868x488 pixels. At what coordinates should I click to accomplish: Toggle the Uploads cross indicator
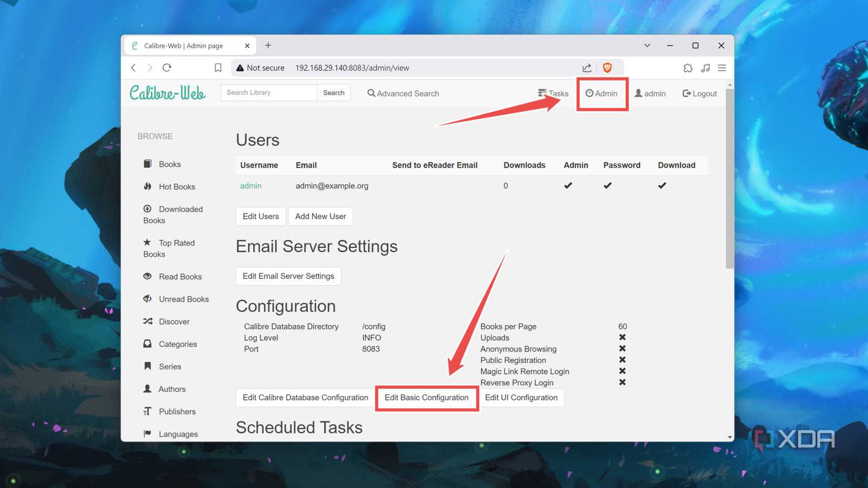pos(622,337)
